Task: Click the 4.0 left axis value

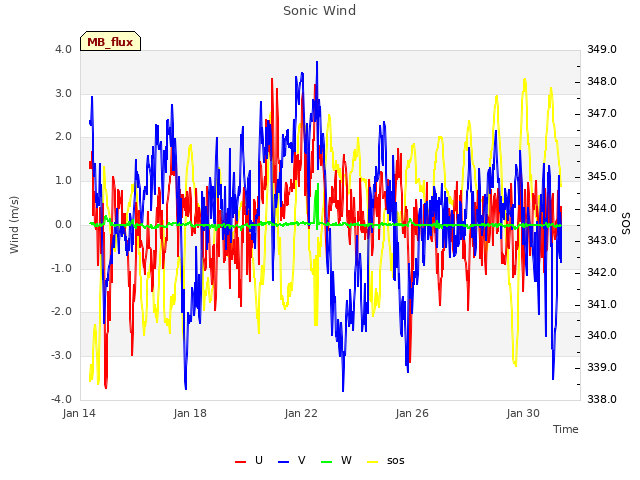Action: [x=64, y=49]
